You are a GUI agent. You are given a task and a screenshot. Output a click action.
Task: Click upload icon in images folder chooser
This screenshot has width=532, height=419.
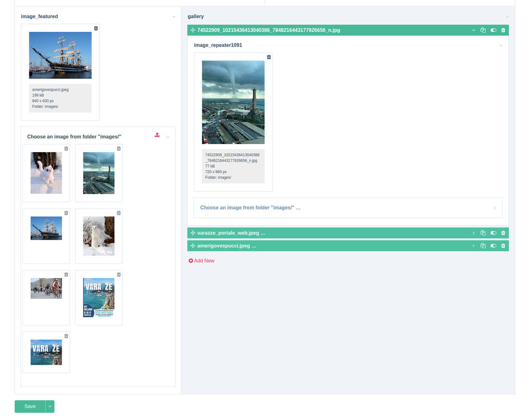point(157,136)
